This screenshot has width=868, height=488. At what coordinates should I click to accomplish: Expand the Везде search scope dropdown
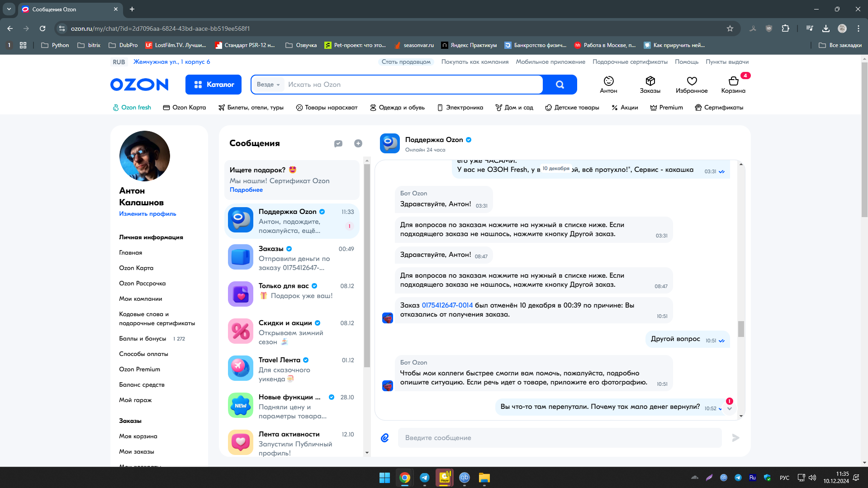coord(268,85)
